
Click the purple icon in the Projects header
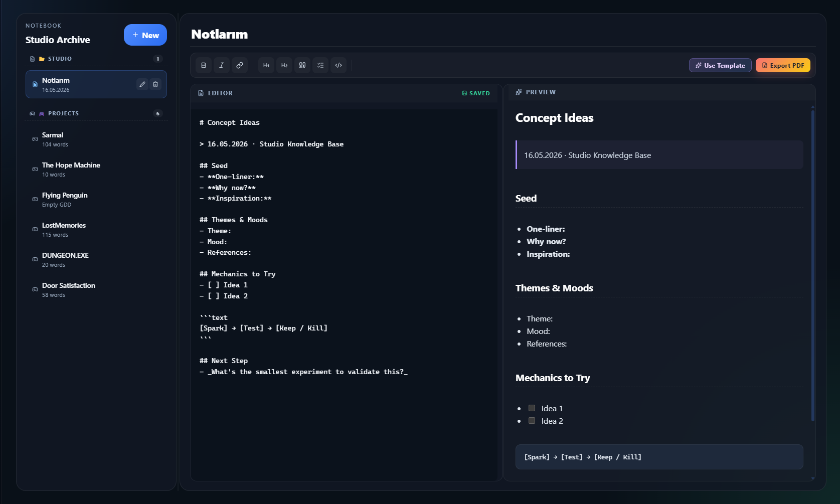(42, 114)
